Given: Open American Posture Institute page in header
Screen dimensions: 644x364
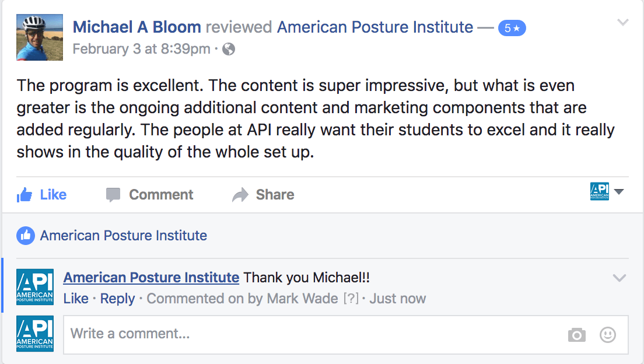Looking at the screenshot, I should tap(375, 27).
